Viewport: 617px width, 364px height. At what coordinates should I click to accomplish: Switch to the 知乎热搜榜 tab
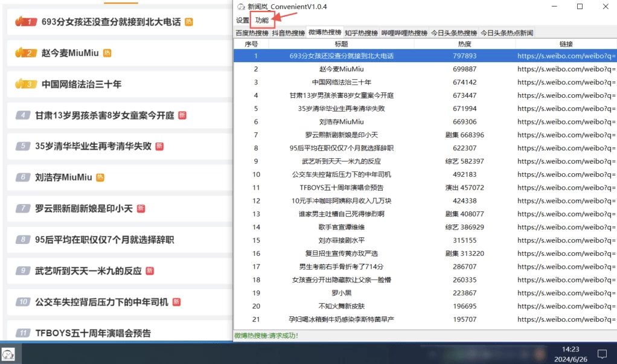tap(361, 33)
